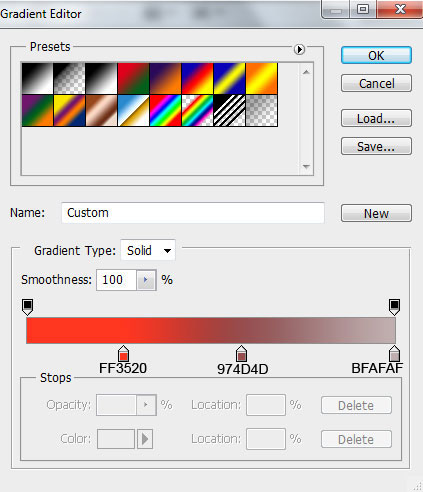The height and width of the screenshot is (492, 423).
Task: Select the FF3520 red color stop
Action: [x=123, y=353]
